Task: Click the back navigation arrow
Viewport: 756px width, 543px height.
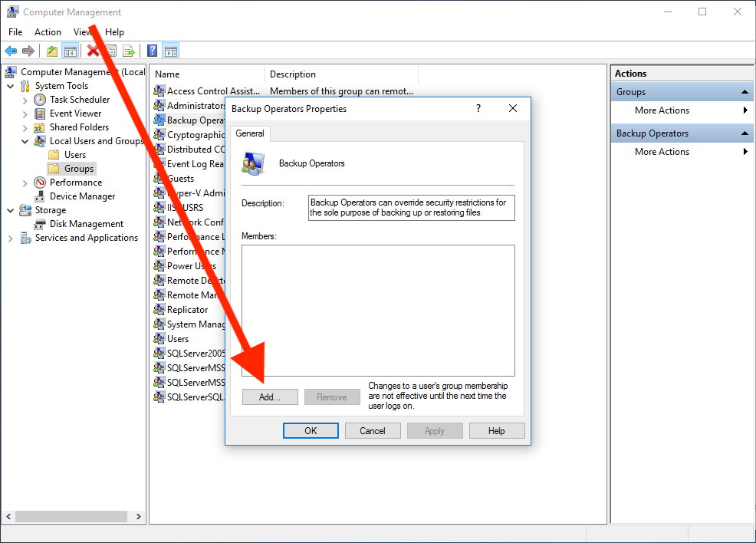Action: (x=11, y=51)
